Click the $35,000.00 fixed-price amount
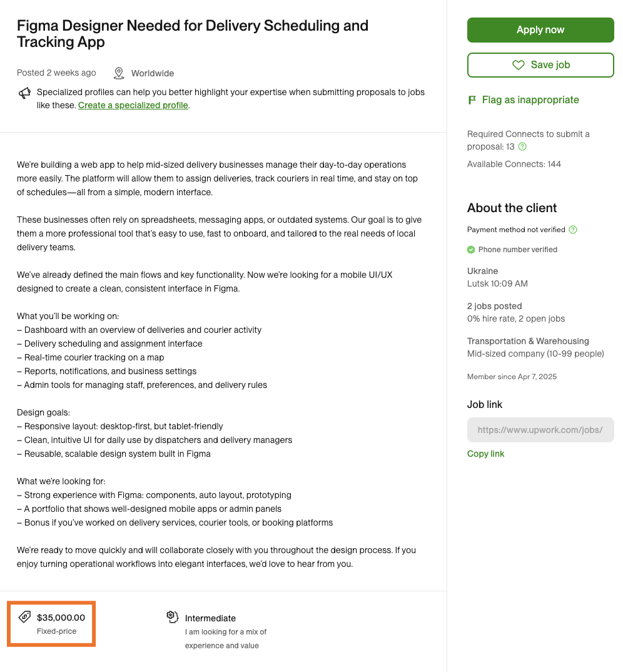This screenshot has width=623, height=672. (61, 618)
